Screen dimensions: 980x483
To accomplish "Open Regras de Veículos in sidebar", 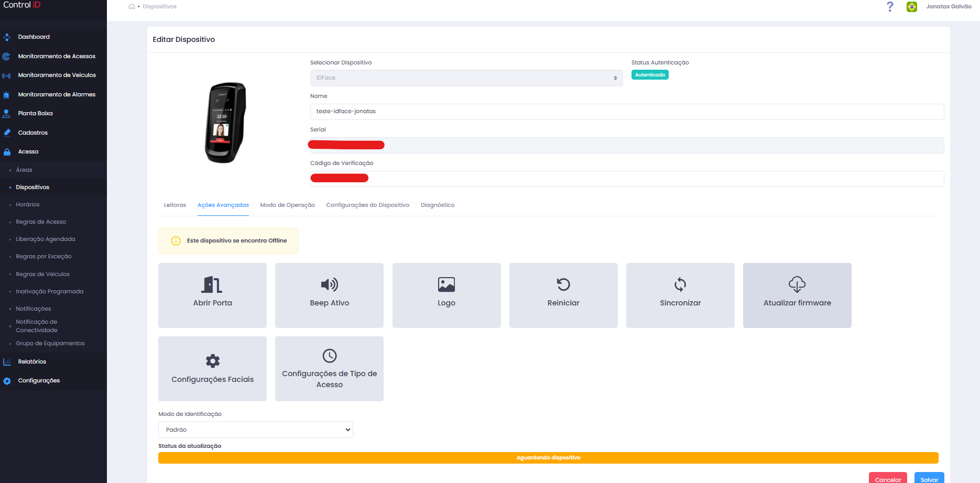I will pyautogui.click(x=42, y=275).
